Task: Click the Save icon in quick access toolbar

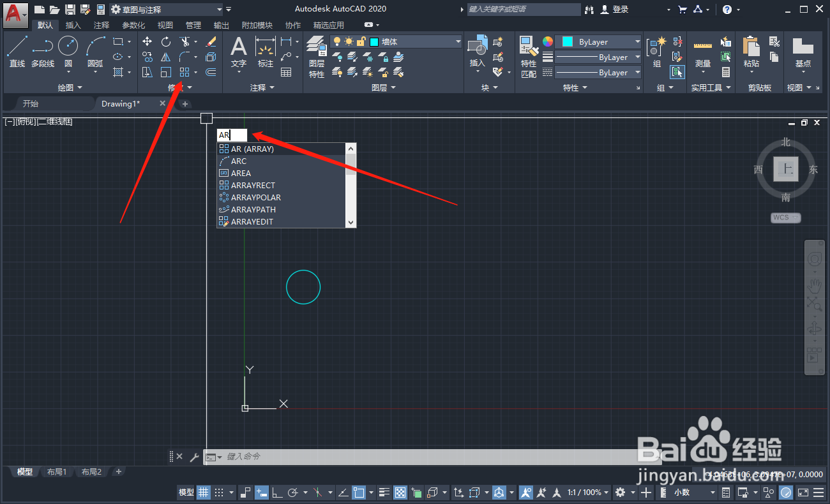Action: 70,10
